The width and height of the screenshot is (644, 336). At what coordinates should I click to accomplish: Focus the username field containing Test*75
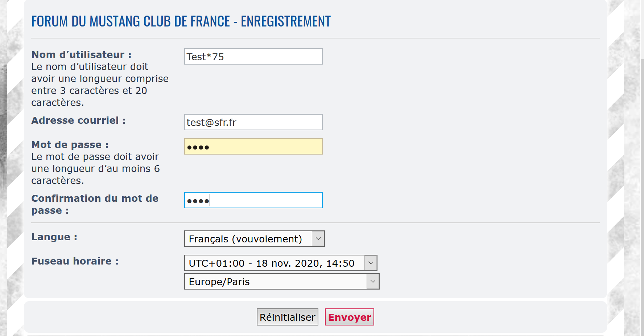(253, 57)
